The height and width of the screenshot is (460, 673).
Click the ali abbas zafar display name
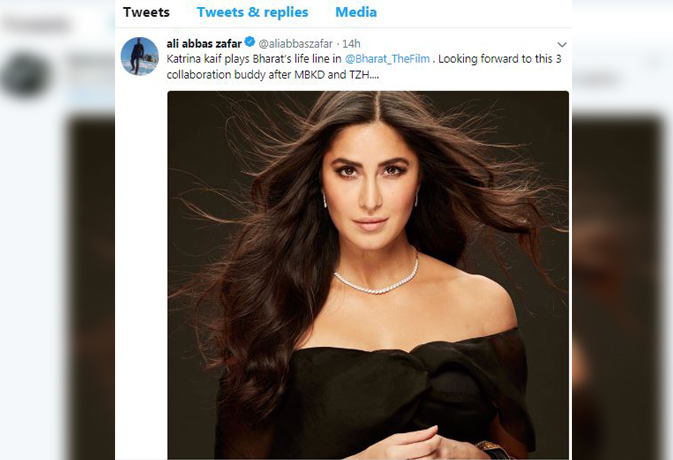[x=204, y=44]
